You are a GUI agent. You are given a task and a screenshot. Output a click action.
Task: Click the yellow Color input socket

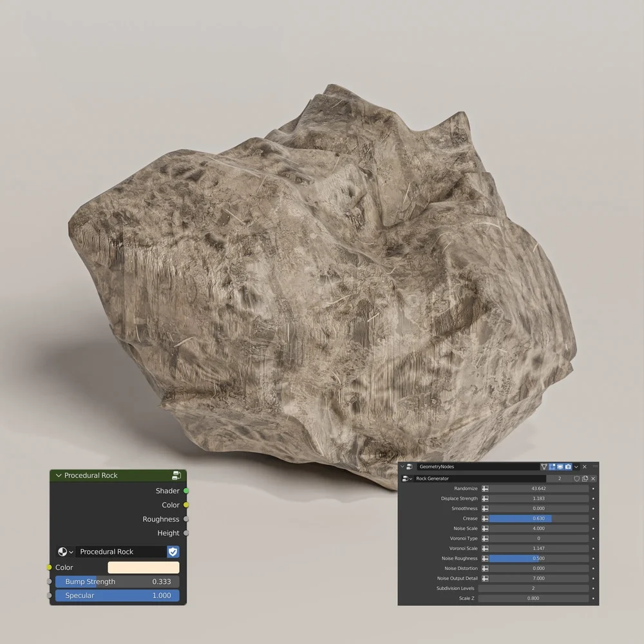[x=50, y=567]
